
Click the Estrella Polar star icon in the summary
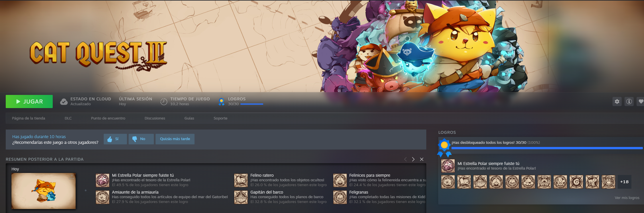pos(103,180)
